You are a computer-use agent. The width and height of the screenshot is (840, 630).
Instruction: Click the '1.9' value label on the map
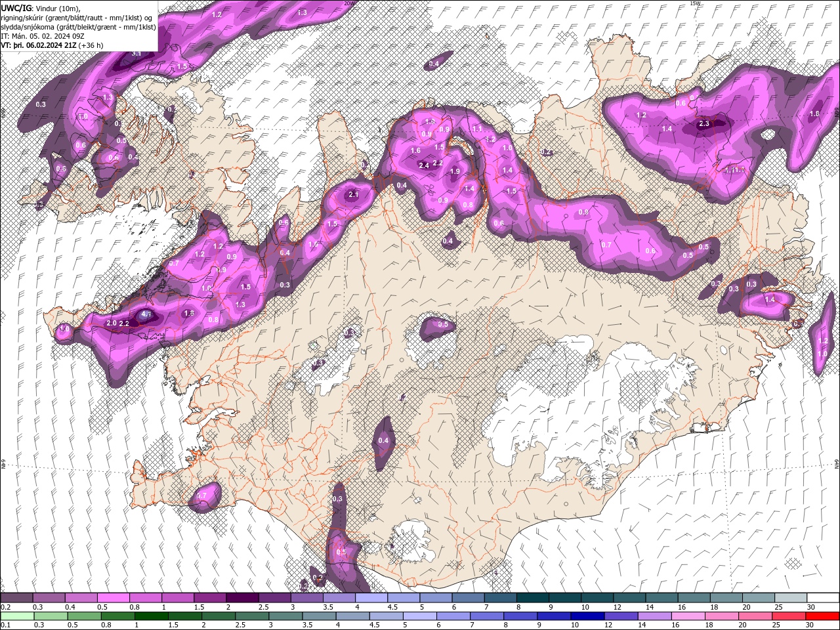(455, 171)
